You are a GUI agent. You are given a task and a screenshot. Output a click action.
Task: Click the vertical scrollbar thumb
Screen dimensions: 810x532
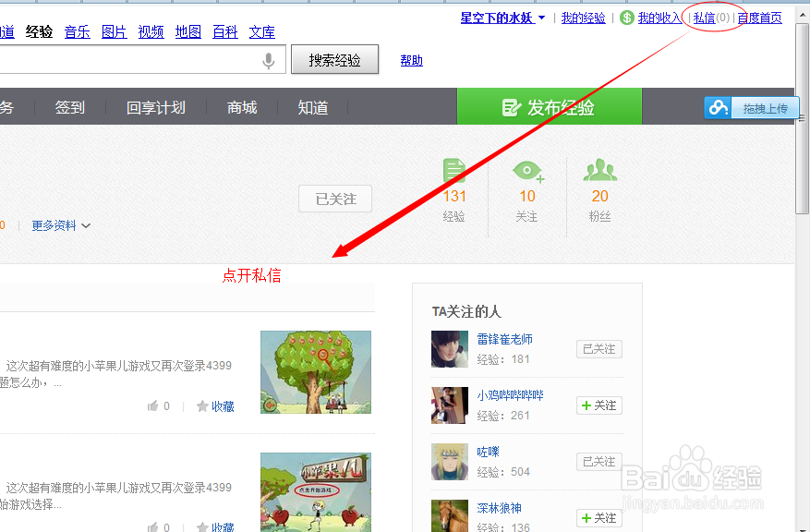point(802,118)
